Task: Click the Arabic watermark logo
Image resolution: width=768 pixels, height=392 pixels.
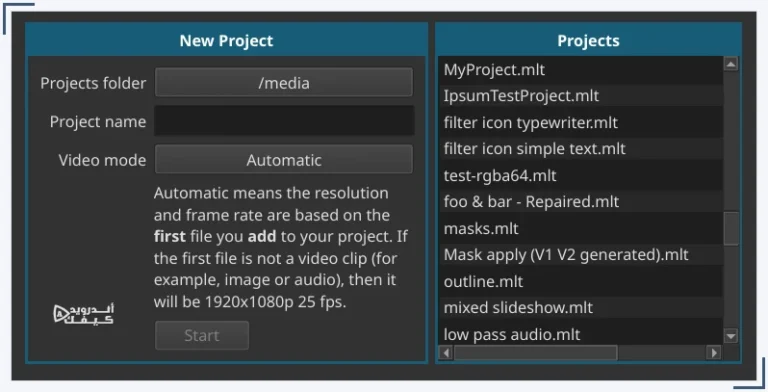Action: click(83, 314)
